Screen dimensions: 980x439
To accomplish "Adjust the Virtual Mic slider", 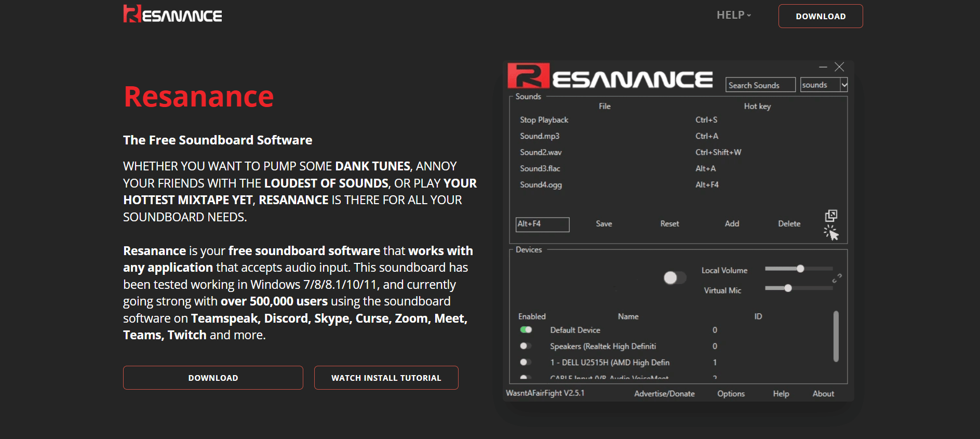I will (799, 288).
